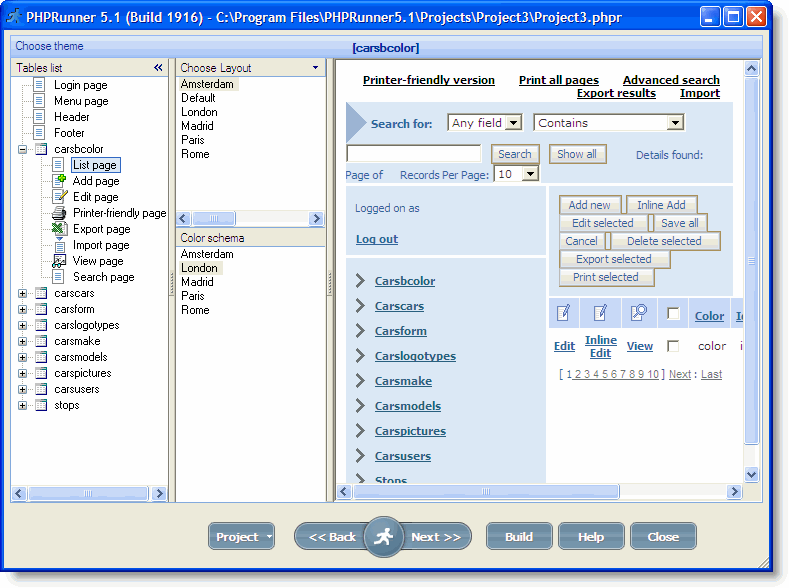
Task: Expand the carsform tree node
Action: (22, 309)
